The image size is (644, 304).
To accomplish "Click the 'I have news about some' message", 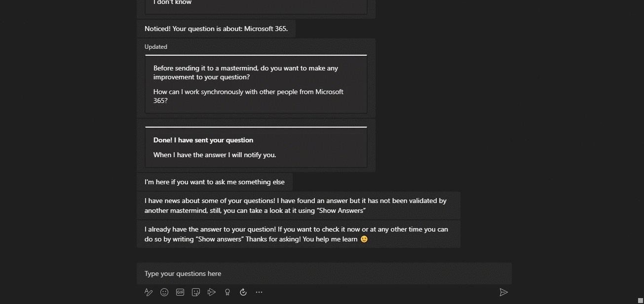I will pyautogui.click(x=299, y=205).
